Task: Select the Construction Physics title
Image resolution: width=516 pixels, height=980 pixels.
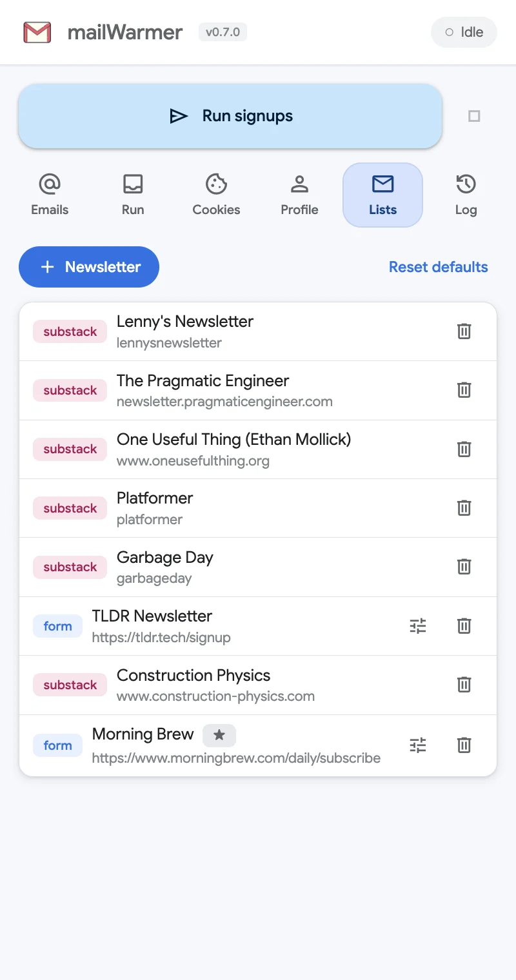Action: 193,675
